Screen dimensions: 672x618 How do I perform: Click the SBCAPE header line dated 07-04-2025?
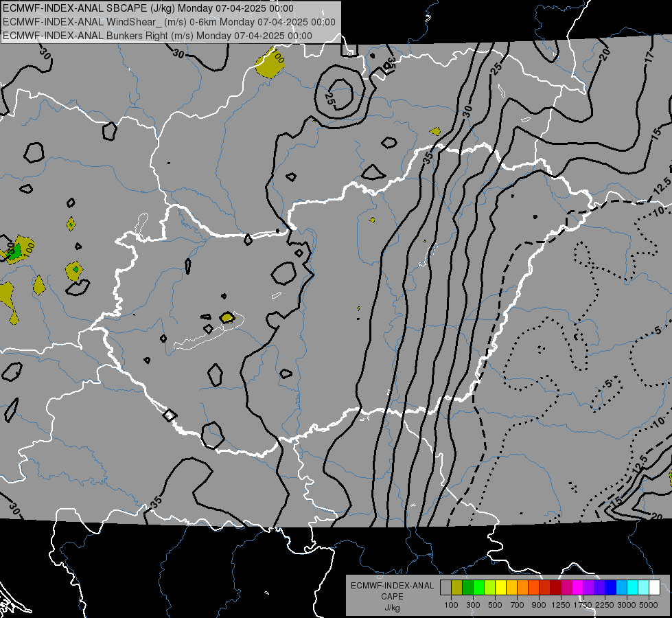click(x=148, y=8)
